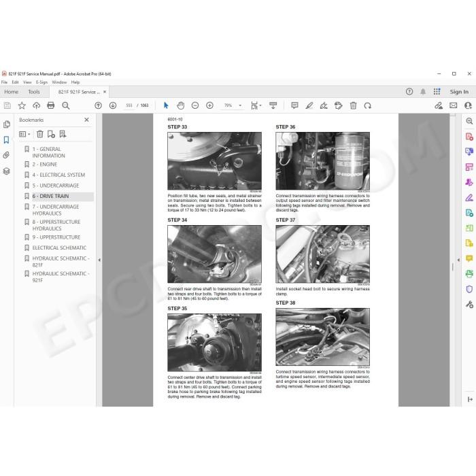Send the file by email icon
Image resolution: width=476 pixels, height=476 pixels.
point(454,105)
